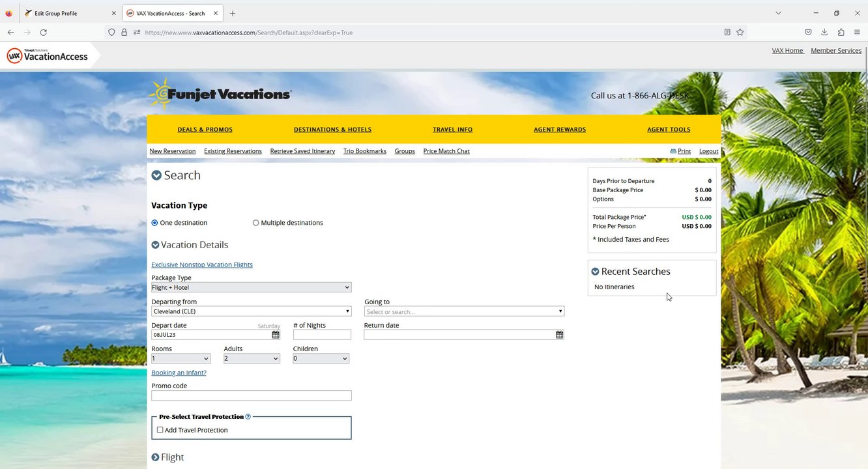The width and height of the screenshot is (868, 469).
Task: Open Trip Bookmarks
Action: (365, 151)
